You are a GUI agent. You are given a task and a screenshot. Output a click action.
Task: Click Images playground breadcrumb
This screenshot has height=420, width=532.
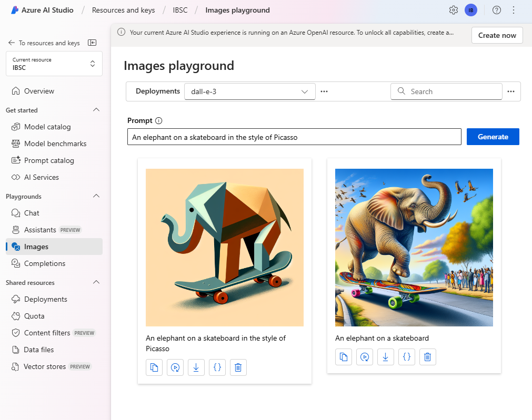coord(237,10)
